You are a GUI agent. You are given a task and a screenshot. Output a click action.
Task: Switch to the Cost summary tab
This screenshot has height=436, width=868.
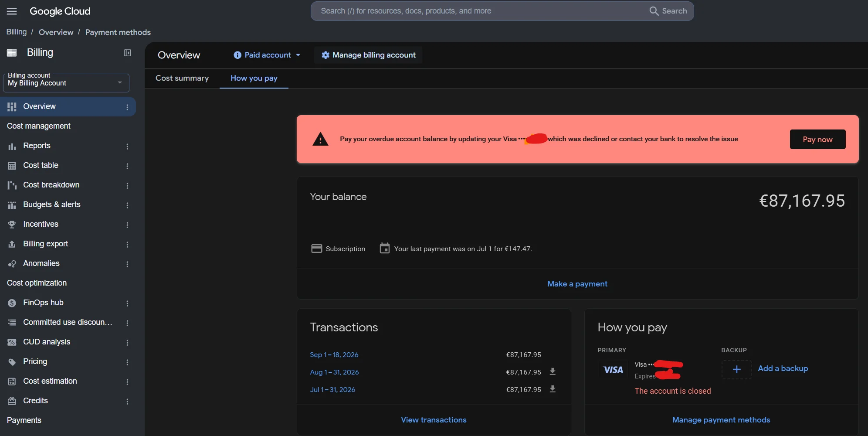tap(182, 78)
